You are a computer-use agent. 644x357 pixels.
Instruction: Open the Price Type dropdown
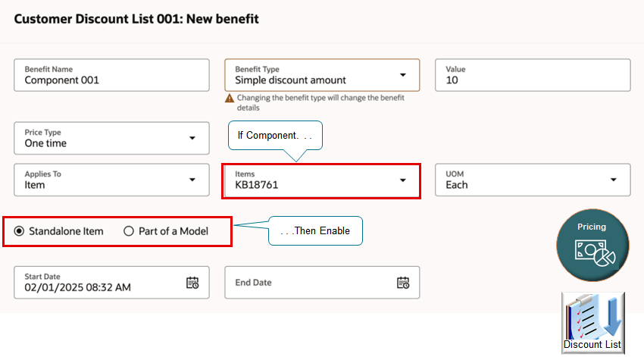pos(192,138)
